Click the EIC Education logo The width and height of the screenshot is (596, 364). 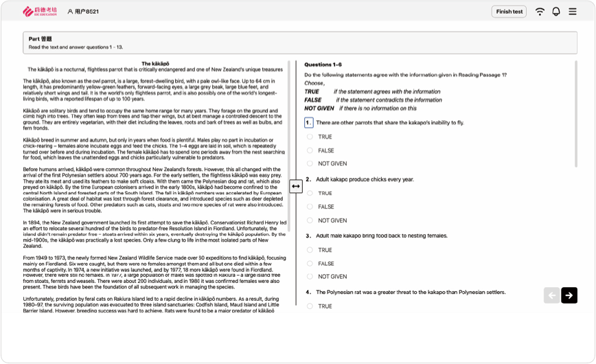pyautogui.click(x=40, y=12)
